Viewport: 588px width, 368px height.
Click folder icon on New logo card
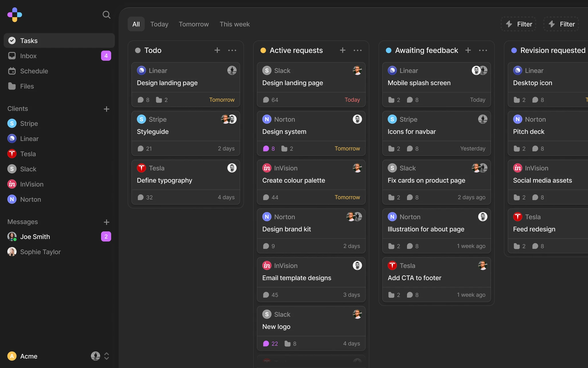[x=287, y=344]
